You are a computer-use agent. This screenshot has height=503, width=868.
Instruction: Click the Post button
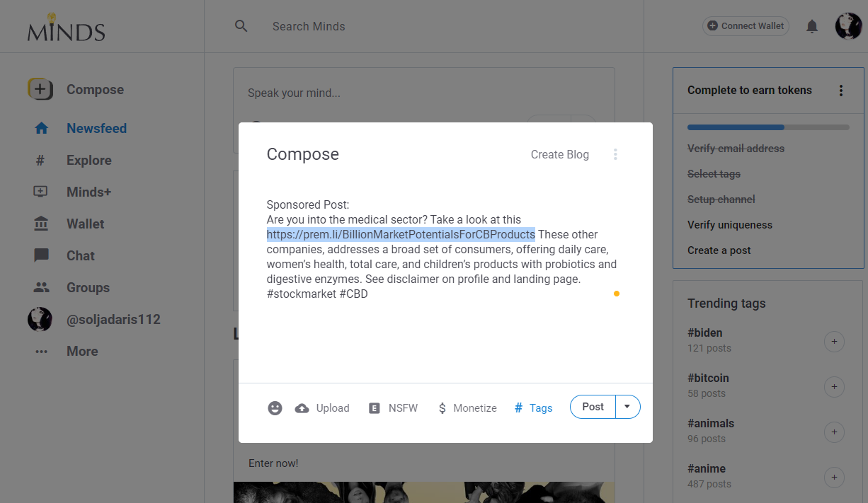(593, 407)
